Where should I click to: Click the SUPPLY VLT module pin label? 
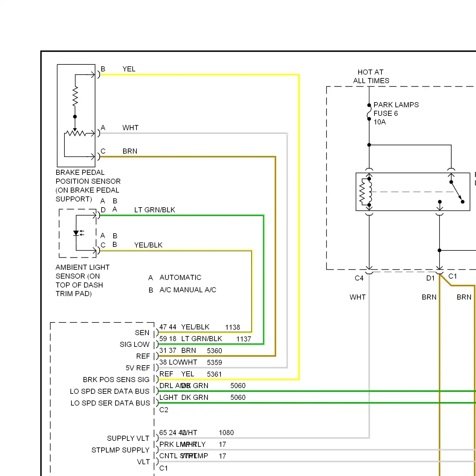[128, 438]
